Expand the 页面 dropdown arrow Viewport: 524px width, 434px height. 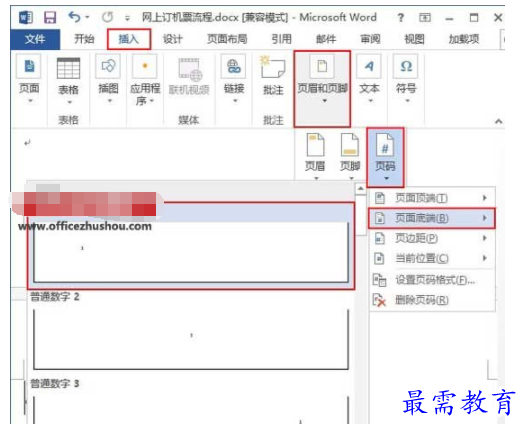click(30, 101)
